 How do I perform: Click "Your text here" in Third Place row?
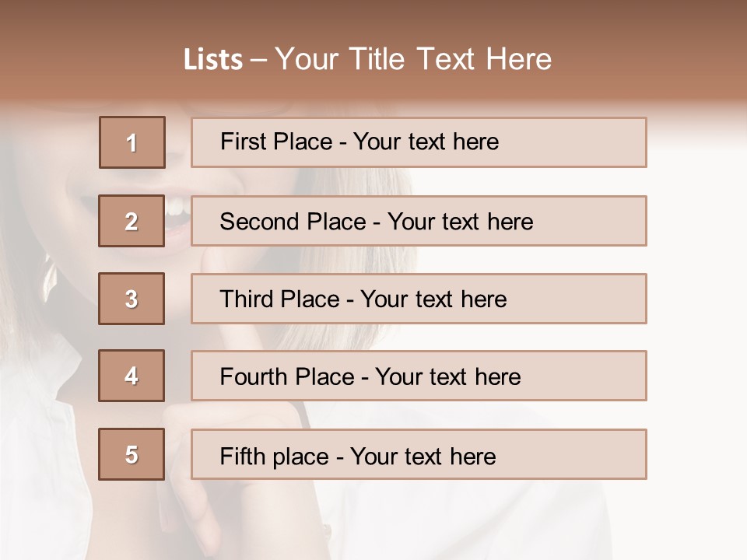point(433,299)
